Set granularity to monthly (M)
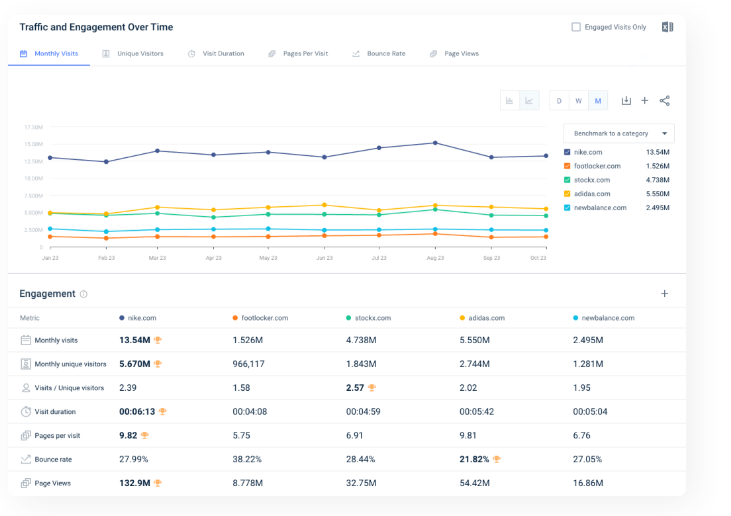731x516 pixels. [598, 101]
